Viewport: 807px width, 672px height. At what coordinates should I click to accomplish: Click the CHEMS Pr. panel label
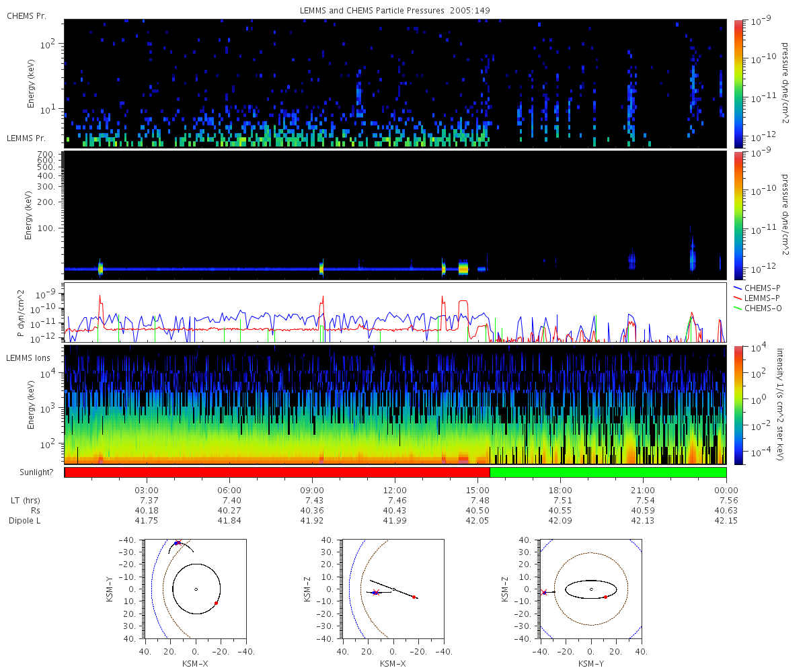point(26,16)
